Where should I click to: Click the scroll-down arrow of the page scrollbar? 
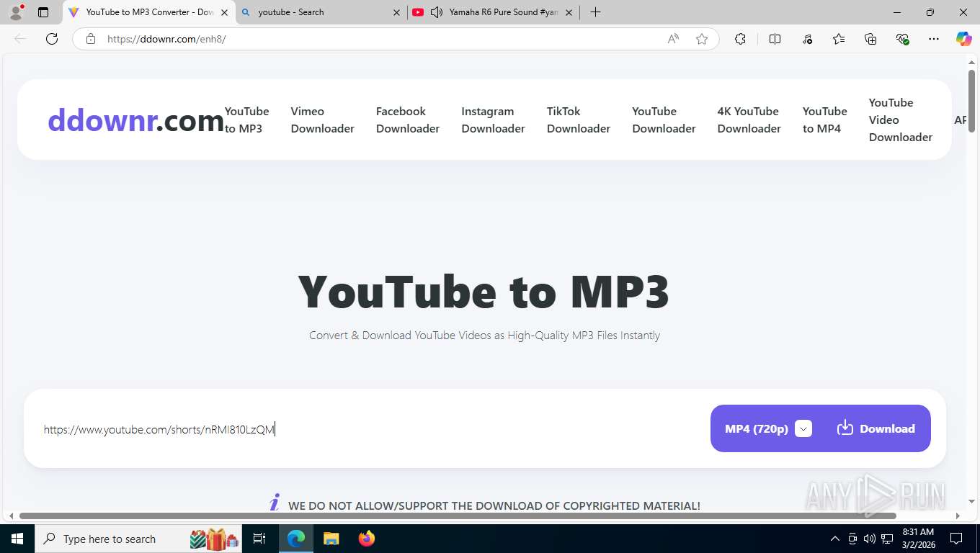coord(971,502)
